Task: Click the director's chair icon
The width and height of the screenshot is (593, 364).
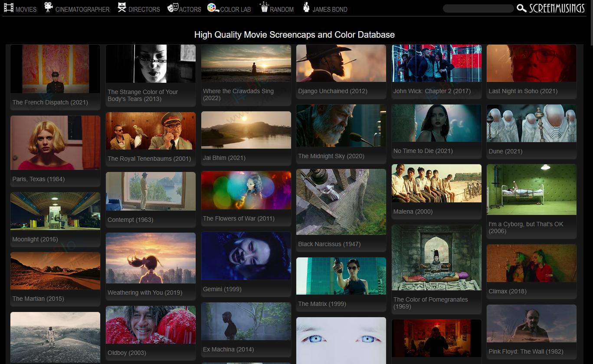Action: pos(122,7)
